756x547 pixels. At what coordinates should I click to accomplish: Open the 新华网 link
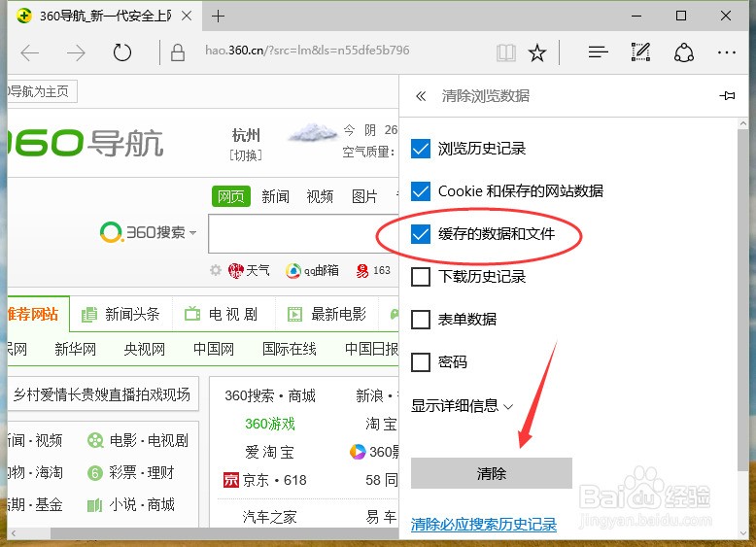[75, 349]
